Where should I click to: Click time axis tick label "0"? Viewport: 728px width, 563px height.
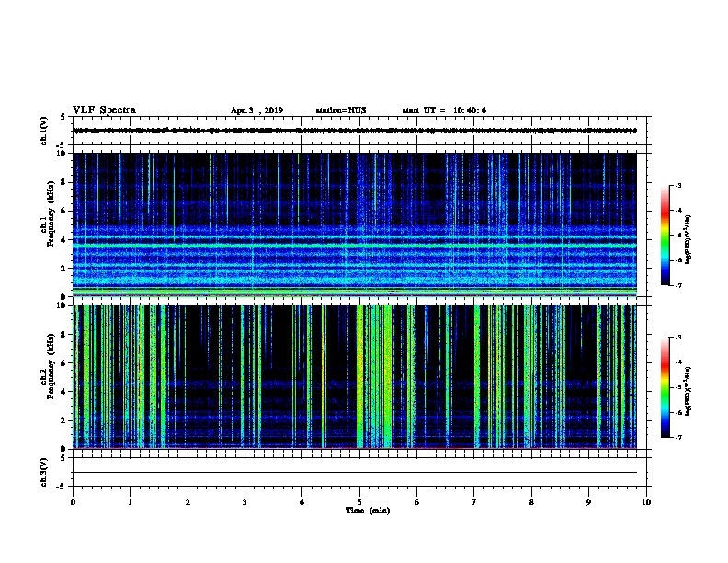(73, 502)
